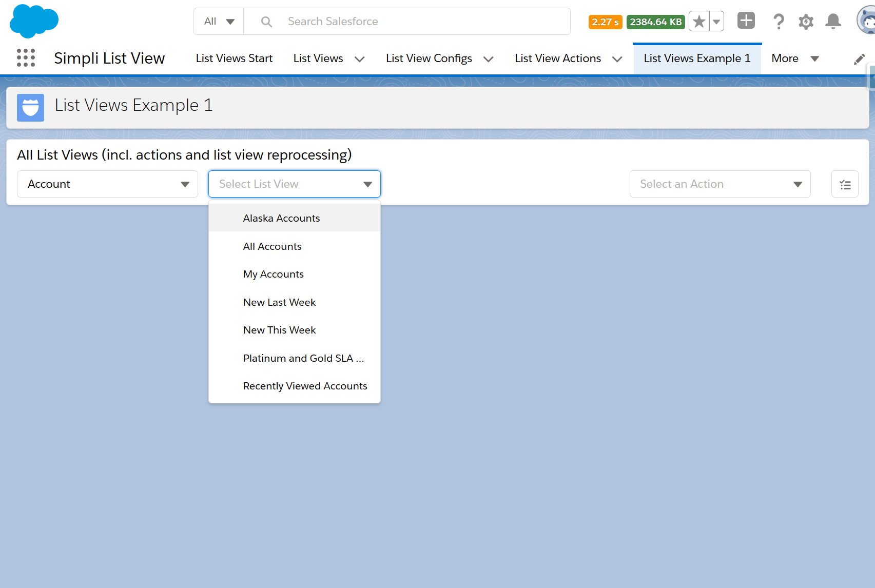
Task: Expand the search scope All dropdown
Action: tap(219, 22)
